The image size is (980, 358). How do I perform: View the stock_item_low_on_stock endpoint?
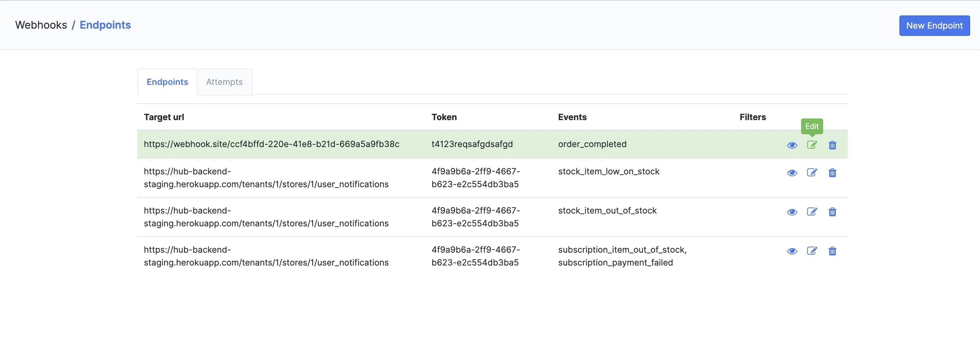point(792,173)
